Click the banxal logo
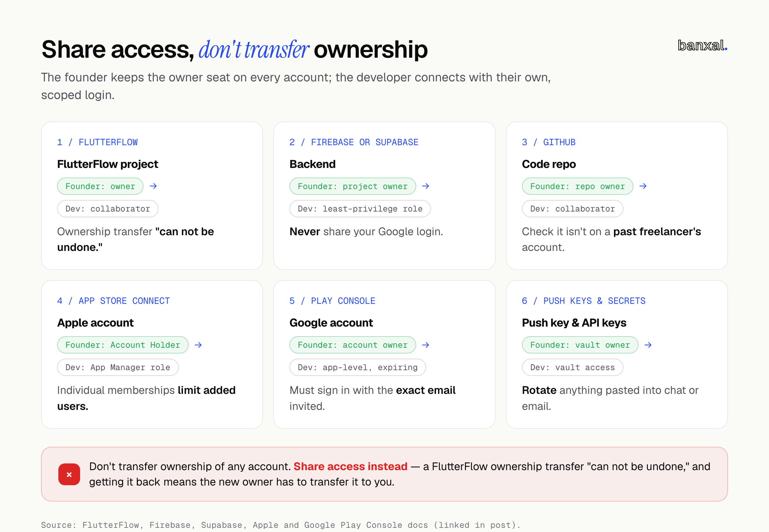The width and height of the screenshot is (769, 532). [702, 45]
